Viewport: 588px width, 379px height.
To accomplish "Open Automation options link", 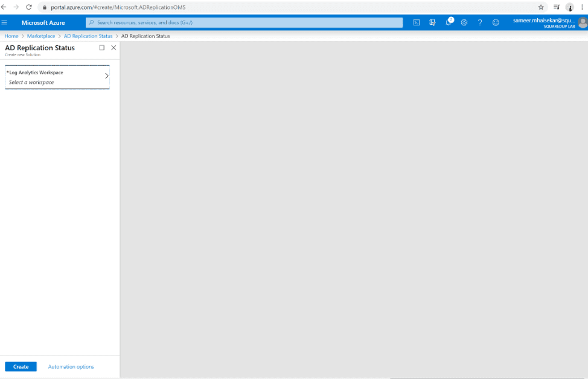I will [x=71, y=367].
